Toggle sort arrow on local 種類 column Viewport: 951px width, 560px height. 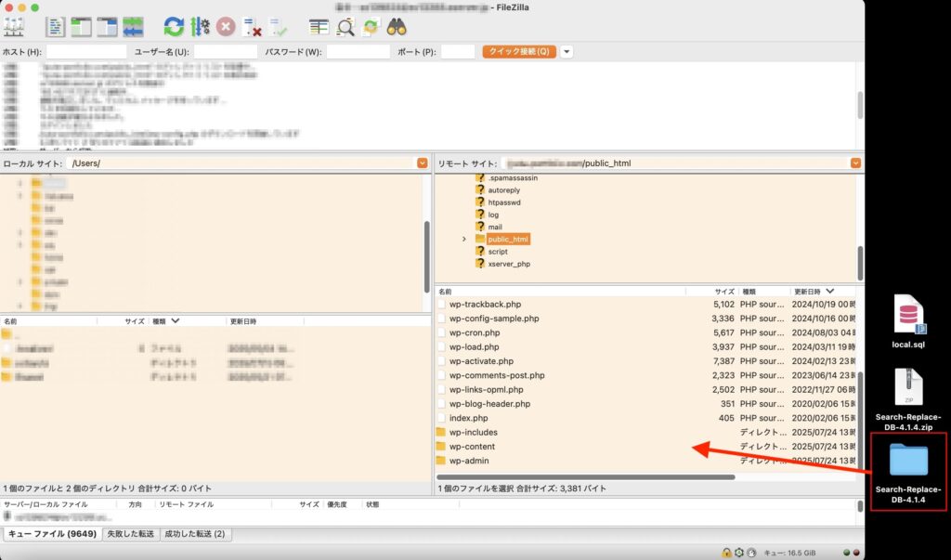click(x=175, y=321)
